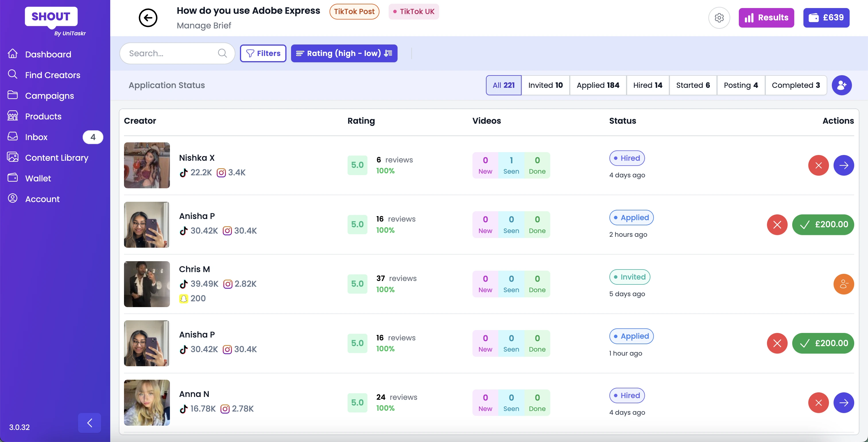
Task: Dismiss Anisha P's application via red X
Action: click(x=777, y=225)
